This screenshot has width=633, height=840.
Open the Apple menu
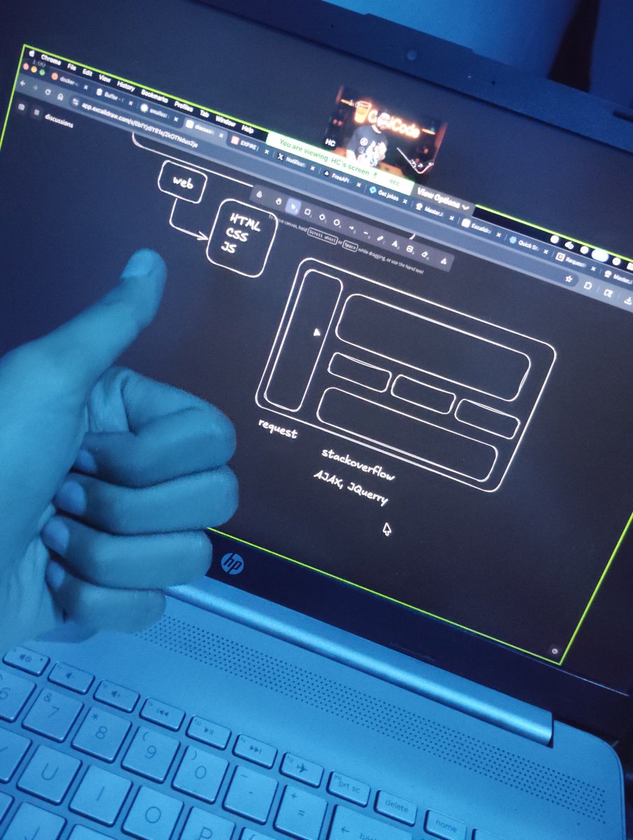[x=32, y=53]
